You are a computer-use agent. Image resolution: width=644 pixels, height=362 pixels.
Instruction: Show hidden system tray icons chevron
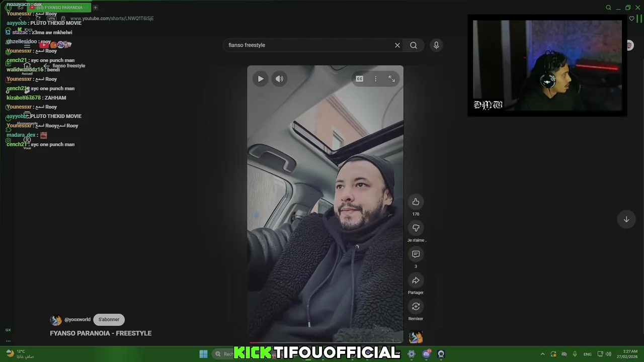point(542,354)
